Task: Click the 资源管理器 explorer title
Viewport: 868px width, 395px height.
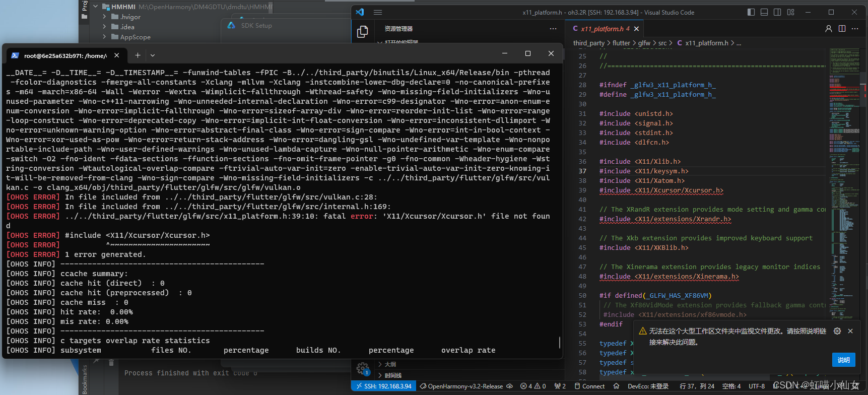Action: tap(398, 29)
